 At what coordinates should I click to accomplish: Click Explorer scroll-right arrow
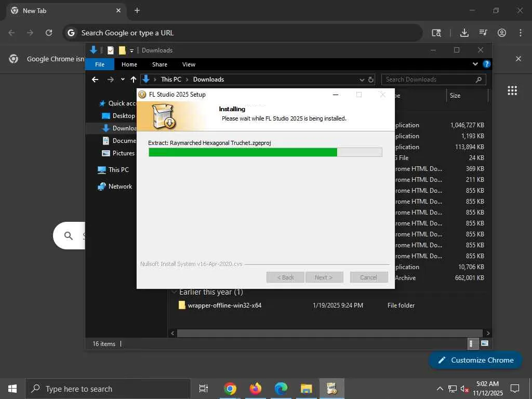[488, 333]
